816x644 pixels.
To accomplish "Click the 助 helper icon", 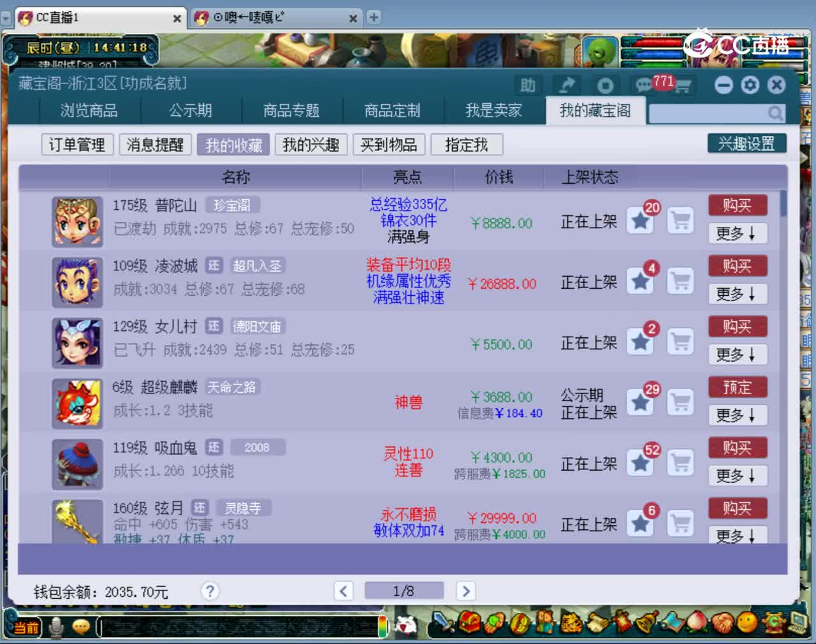I will pos(528,85).
